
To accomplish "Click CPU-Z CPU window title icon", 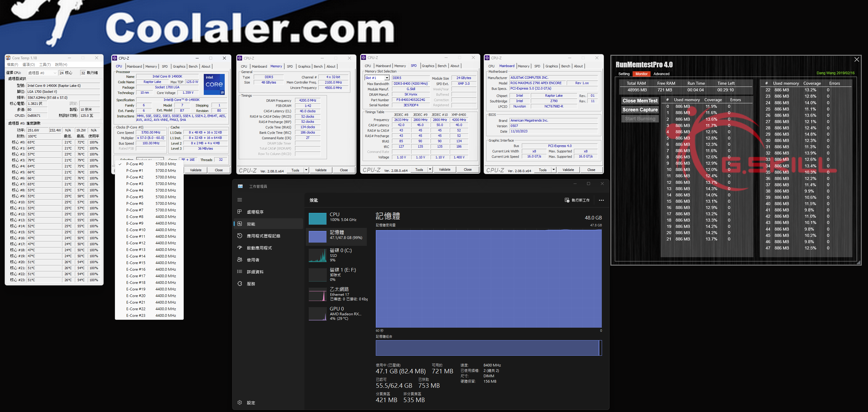I will click(x=115, y=58).
